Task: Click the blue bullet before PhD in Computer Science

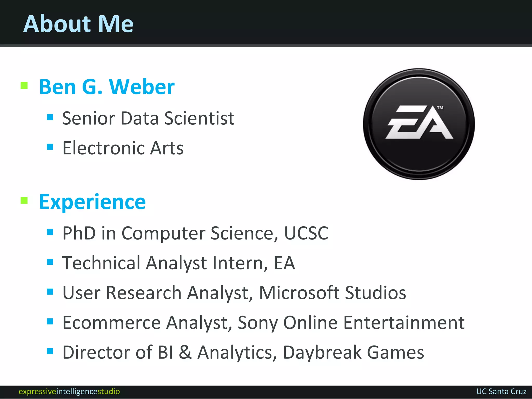Action: coord(50,232)
